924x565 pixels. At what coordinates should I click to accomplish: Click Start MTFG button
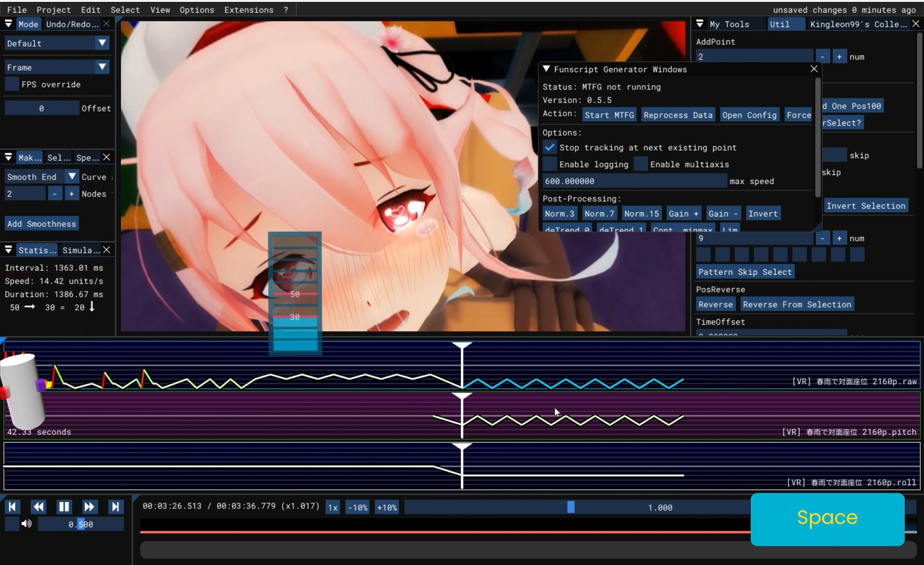click(x=609, y=115)
